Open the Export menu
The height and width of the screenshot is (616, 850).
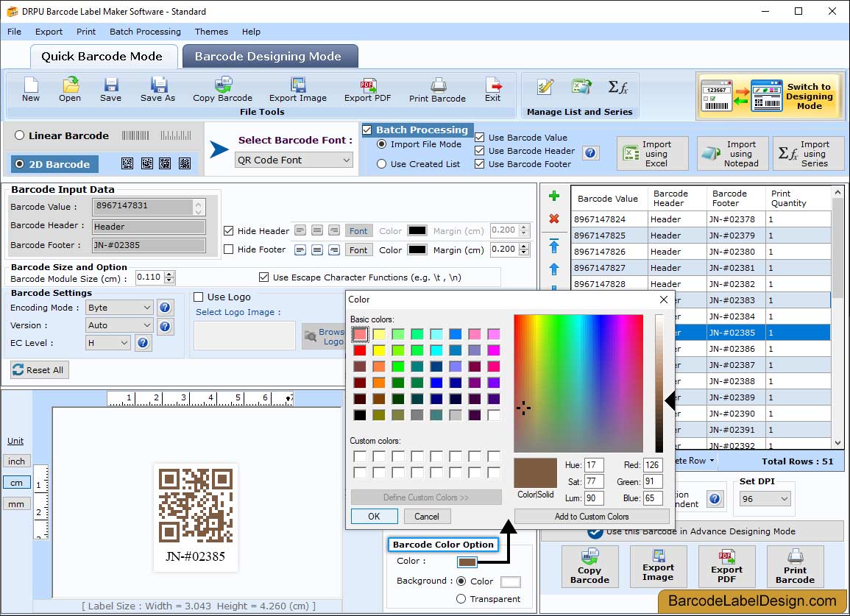pyautogui.click(x=49, y=32)
